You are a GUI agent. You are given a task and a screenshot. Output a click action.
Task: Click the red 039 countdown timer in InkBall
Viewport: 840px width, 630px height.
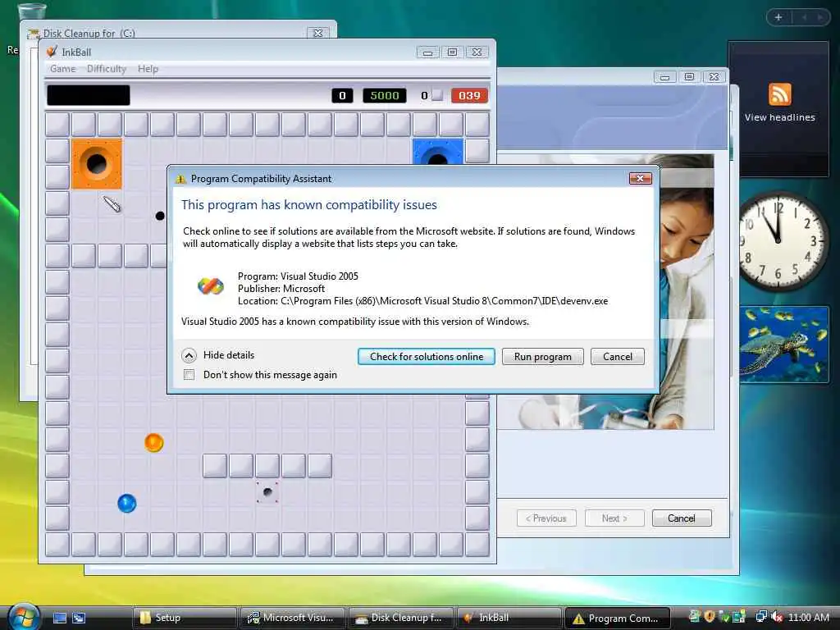(469, 95)
